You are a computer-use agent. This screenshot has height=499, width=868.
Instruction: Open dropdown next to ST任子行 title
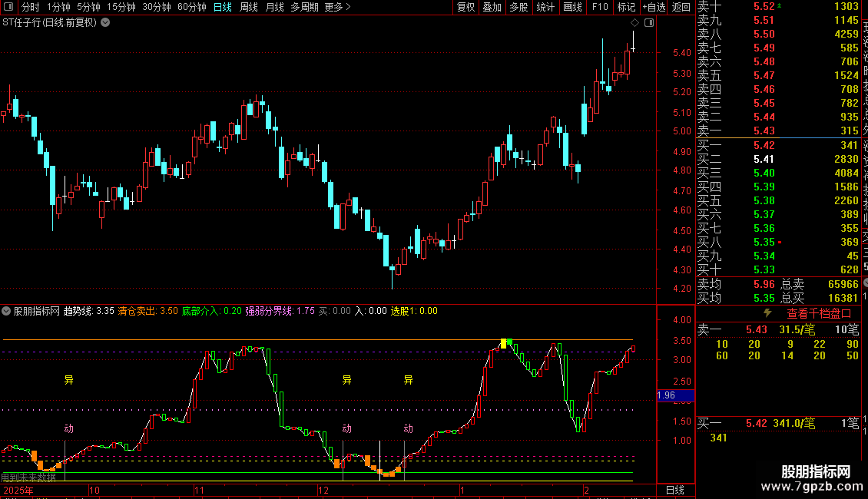[105, 23]
